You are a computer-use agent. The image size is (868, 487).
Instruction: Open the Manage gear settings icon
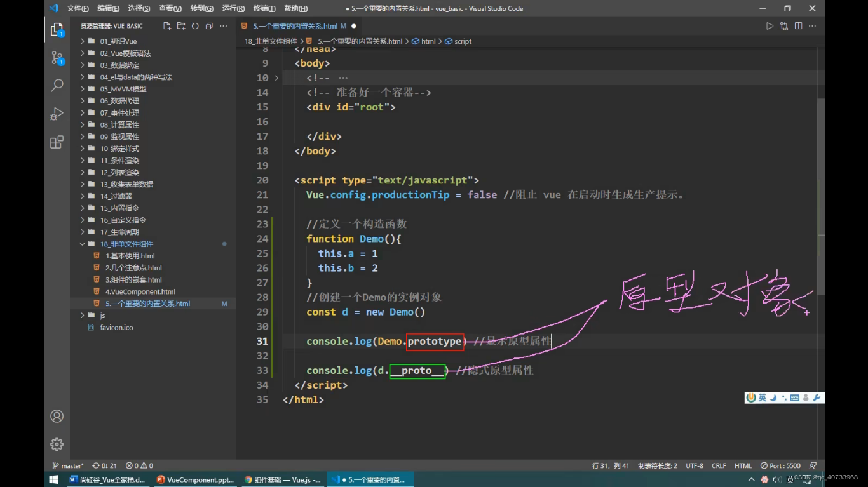pyautogui.click(x=57, y=444)
